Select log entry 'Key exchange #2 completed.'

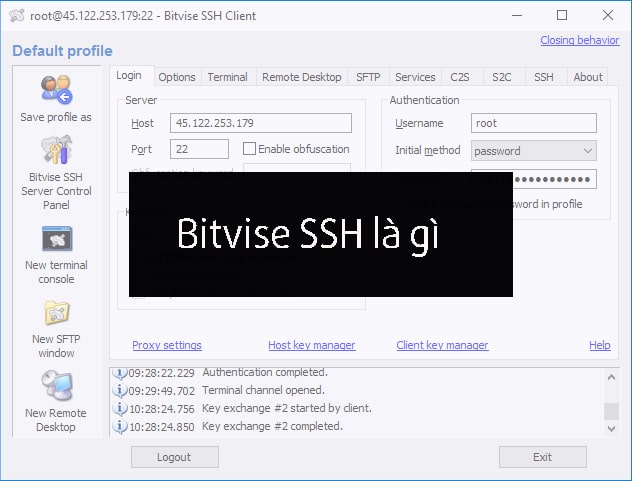(x=272, y=426)
